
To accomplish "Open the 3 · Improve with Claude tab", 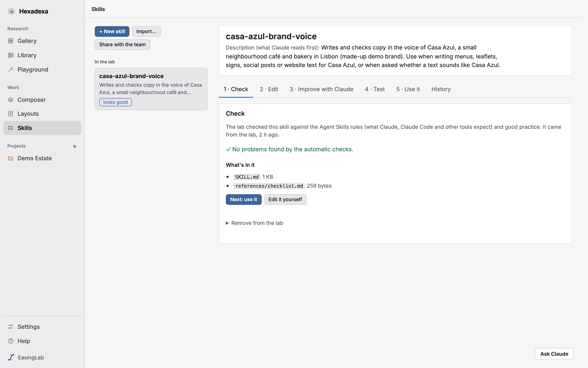I will tap(321, 89).
